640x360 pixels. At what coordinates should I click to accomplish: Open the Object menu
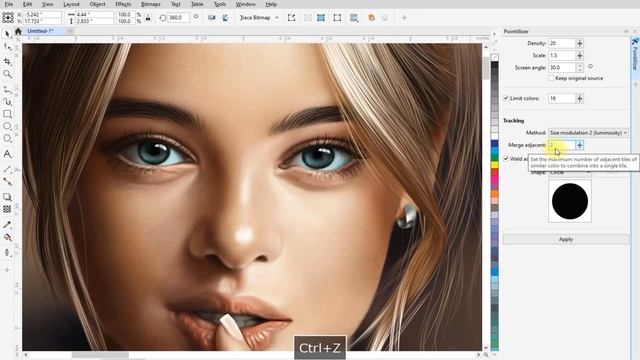coord(97,4)
